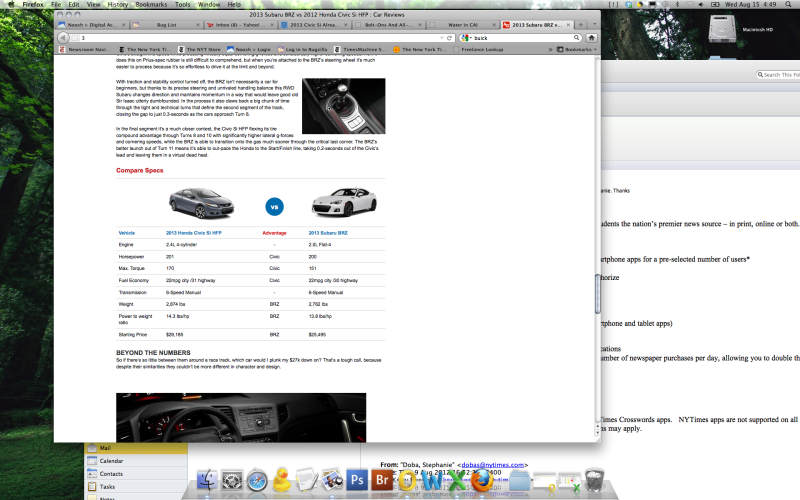Open Photoshop from the Dock
This screenshot has height=500, width=800.
[357, 480]
